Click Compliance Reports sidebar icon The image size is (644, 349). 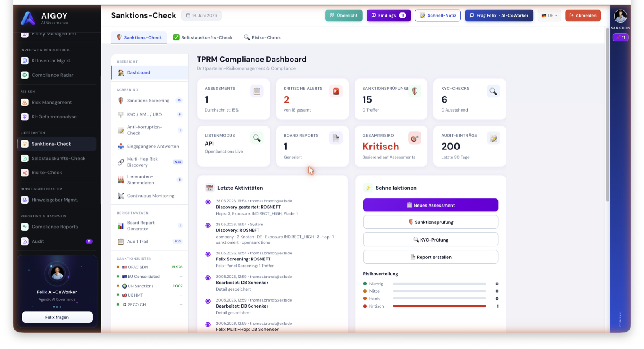pyautogui.click(x=25, y=227)
